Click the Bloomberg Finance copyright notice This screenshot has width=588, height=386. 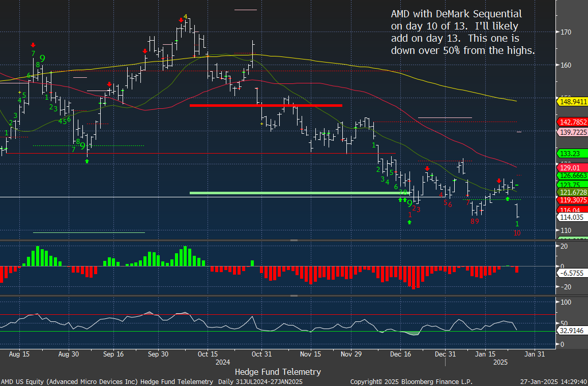(x=411, y=382)
